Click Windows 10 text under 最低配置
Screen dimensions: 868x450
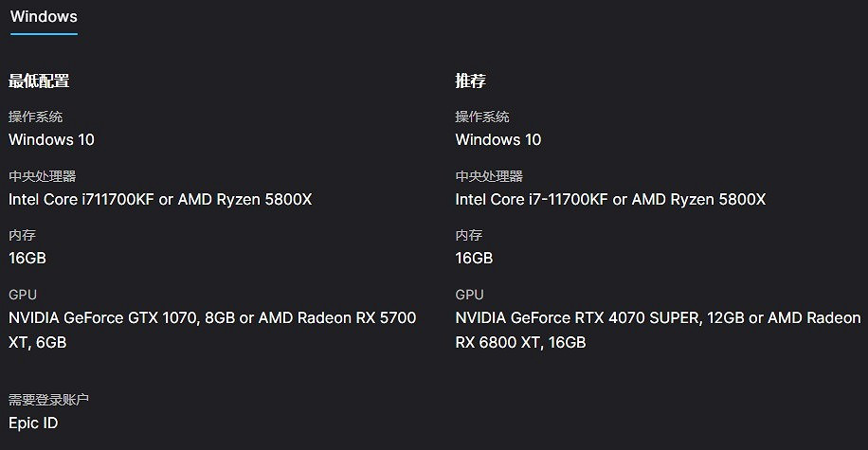[51, 140]
